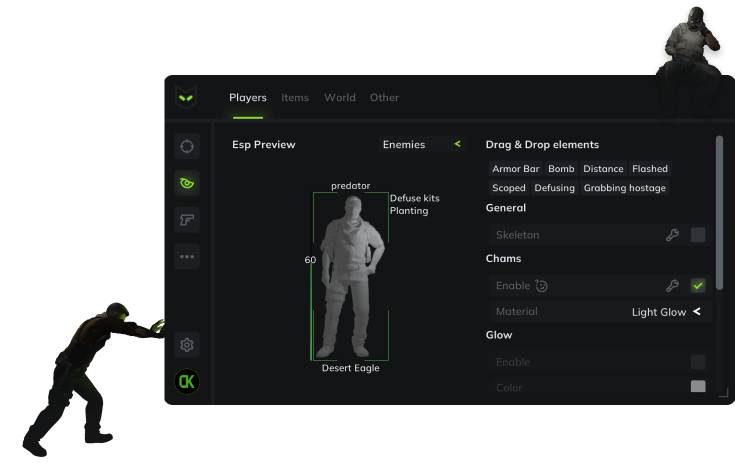735x469 pixels.
Task: Click the Desert Eagle weapon label
Action: click(x=351, y=368)
